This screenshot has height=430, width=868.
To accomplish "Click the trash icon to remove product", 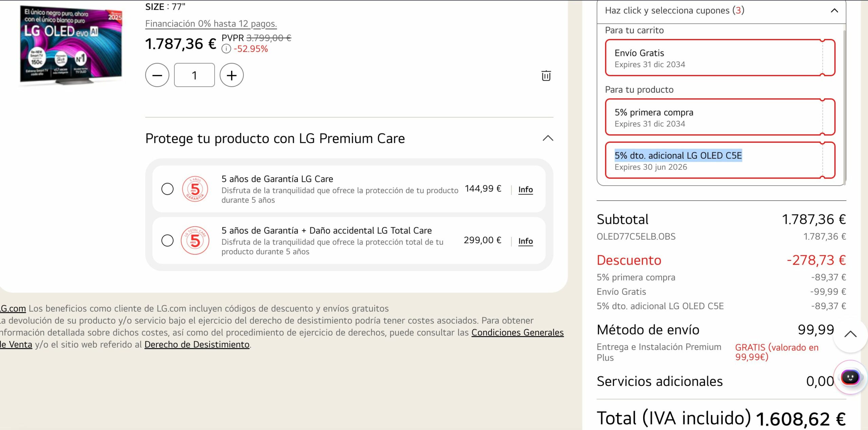I will (x=546, y=75).
